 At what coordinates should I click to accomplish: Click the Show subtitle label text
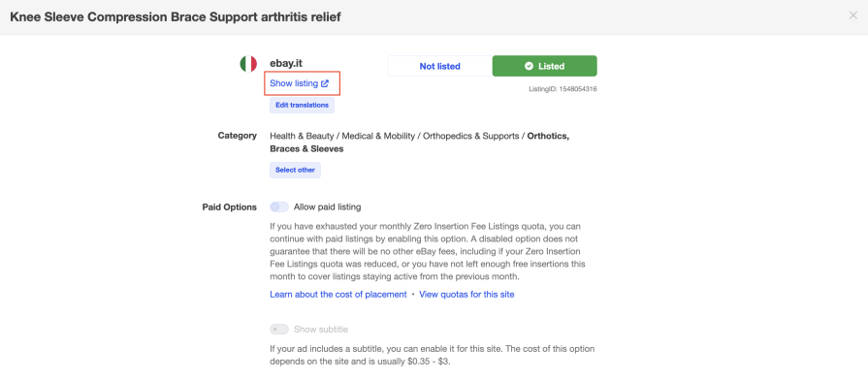(x=320, y=330)
